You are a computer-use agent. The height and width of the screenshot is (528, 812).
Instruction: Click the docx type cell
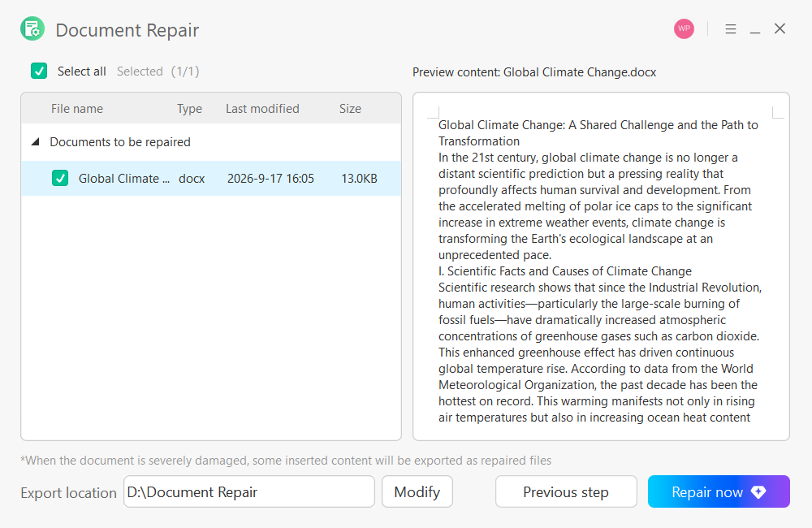point(192,178)
